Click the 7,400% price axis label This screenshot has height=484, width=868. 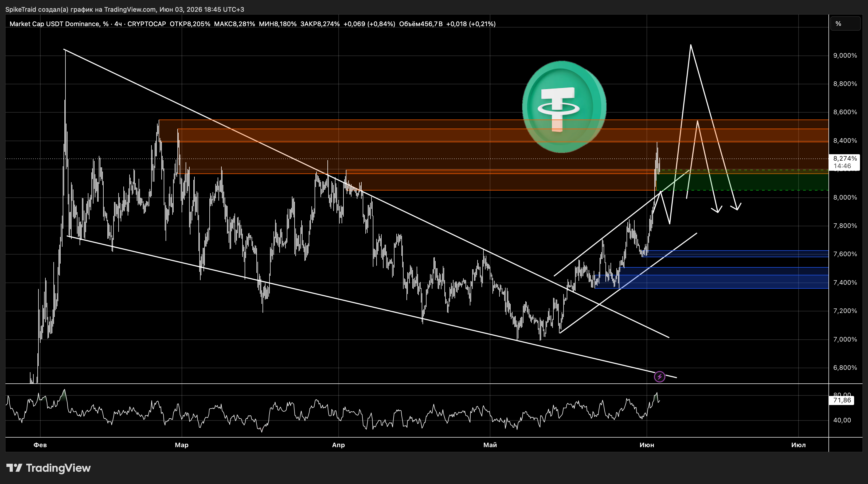pos(845,283)
